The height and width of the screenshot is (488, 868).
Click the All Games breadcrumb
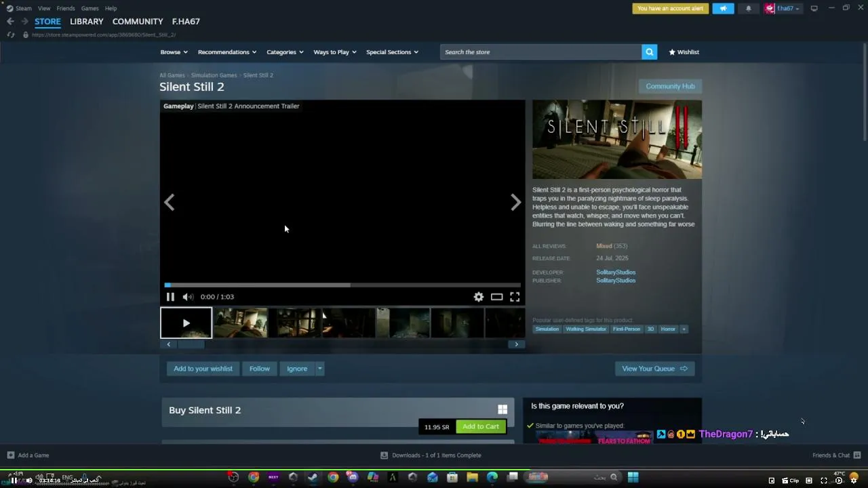pyautogui.click(x=172, y=75)
